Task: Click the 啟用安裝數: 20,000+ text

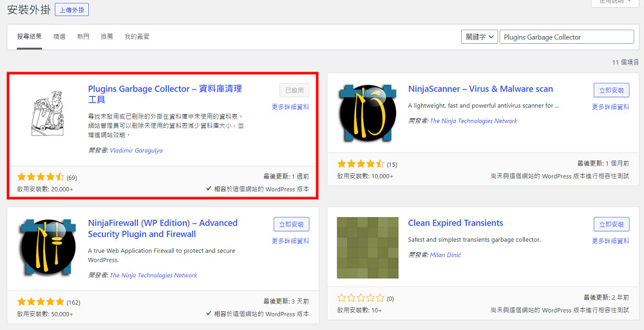Action: tap(45, 189)
